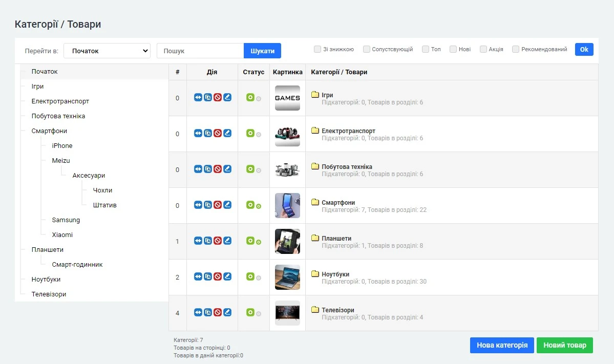This screenshot has width=614, height=364.
Task: Click the move arrows icon for Смартфони
Action: click(198, 204)
